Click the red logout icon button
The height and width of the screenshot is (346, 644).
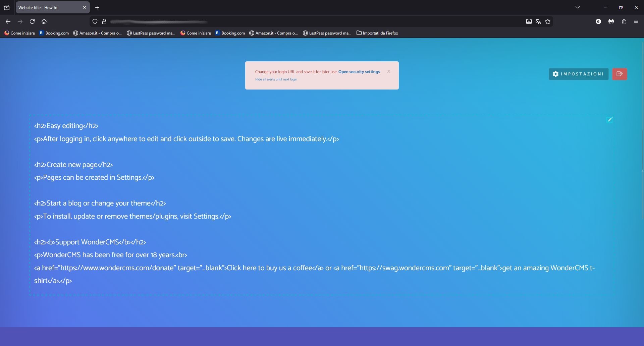pos(620,74)
